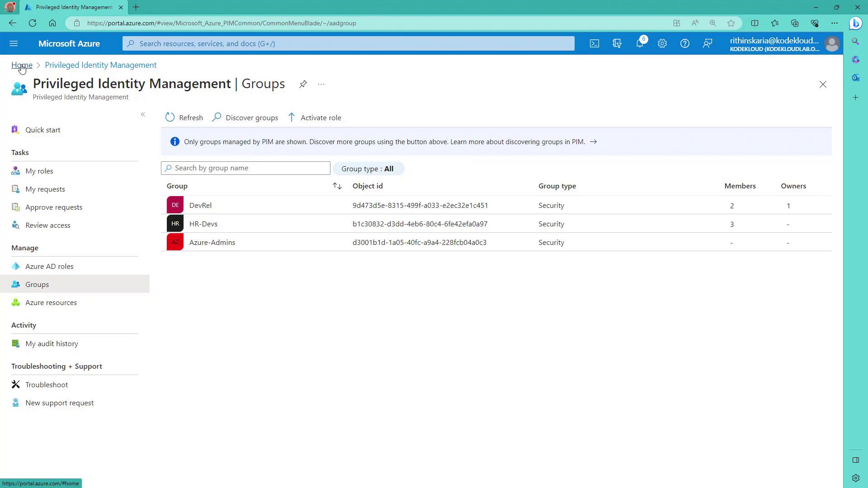Image resolution: width=868 pixels, height=488 pixels.
Task: Open the Group type filter
Action: 368,169
